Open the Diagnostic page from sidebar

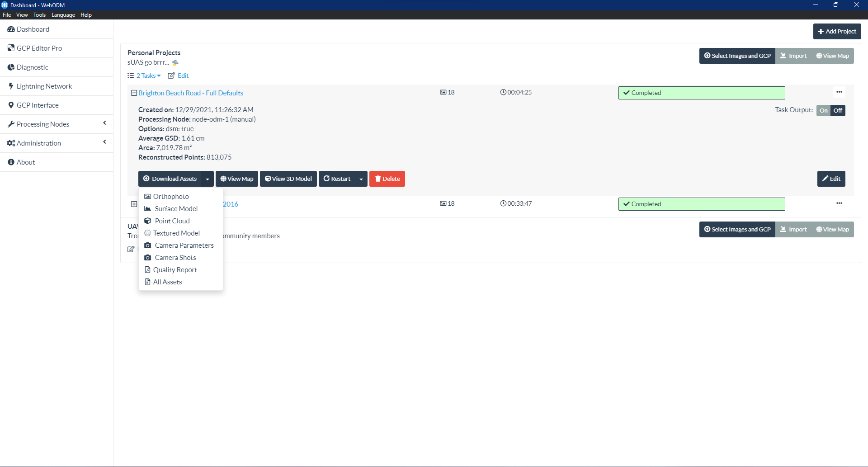point(32,67)
